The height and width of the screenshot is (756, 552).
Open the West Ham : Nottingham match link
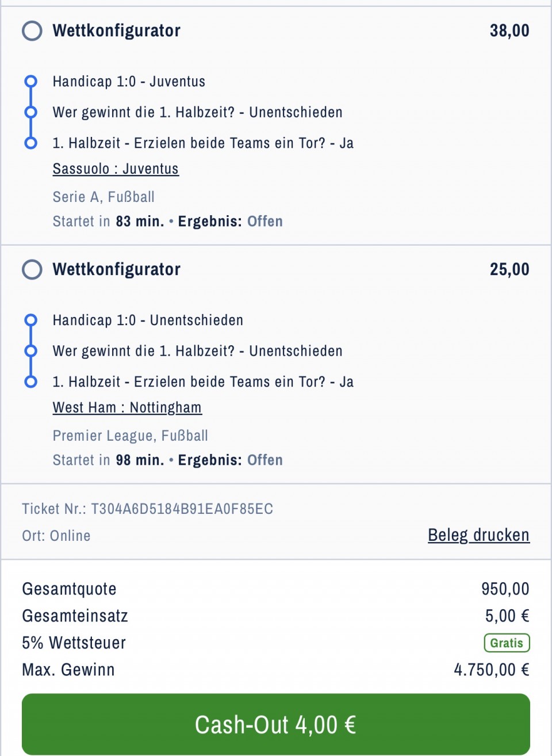point(127,407)
